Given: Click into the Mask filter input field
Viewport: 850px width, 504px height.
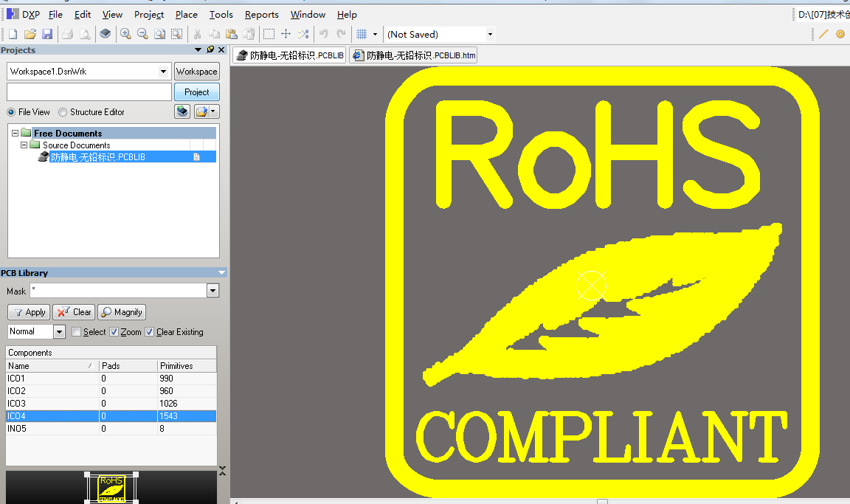Looking at the screenshot, I should [118, 291].
